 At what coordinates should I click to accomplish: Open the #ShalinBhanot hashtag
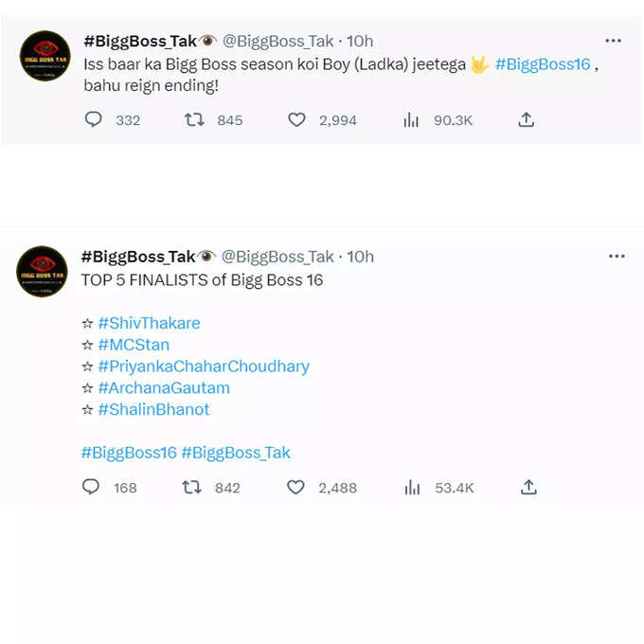[x=153, y=409]
